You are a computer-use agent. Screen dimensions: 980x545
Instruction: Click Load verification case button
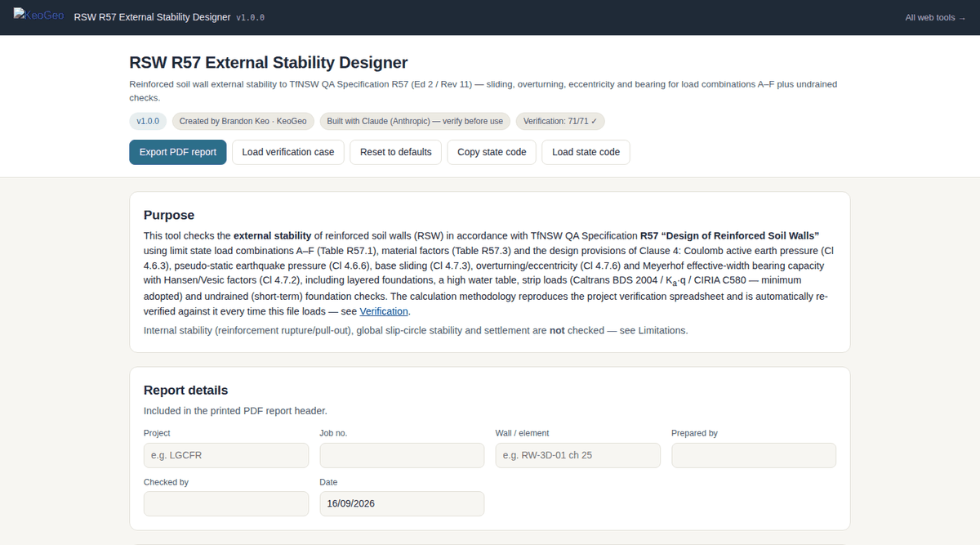click(288, 152)
